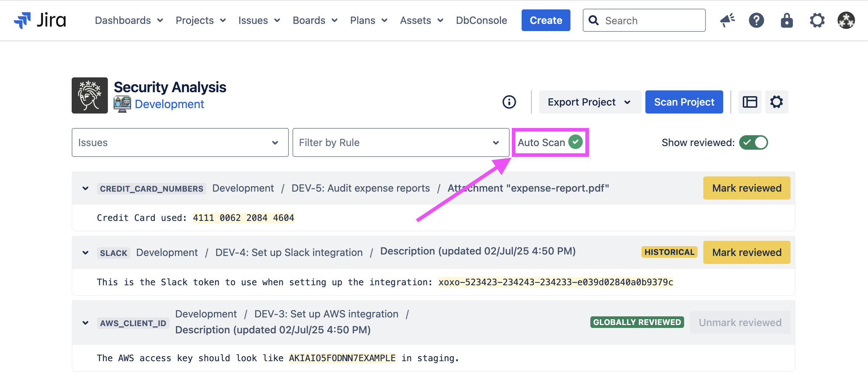This screenshot has height=376, width=868.
Task: Collapse the CREDIT_CARD_NUMBERS finding row
Action: click(85, 188)
